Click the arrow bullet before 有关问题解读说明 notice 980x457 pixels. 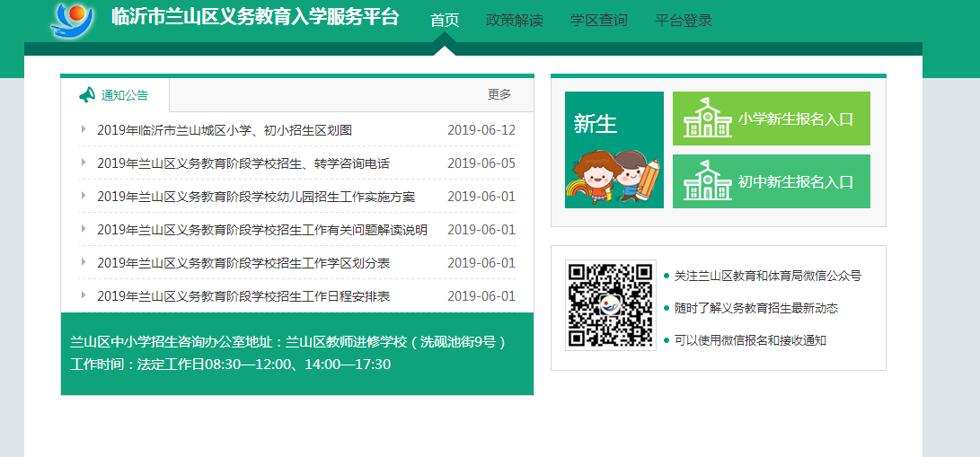click(x=84, y=228)
